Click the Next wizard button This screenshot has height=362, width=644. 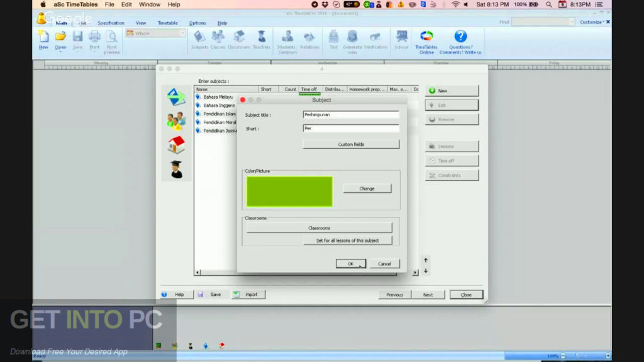[428, 295]
